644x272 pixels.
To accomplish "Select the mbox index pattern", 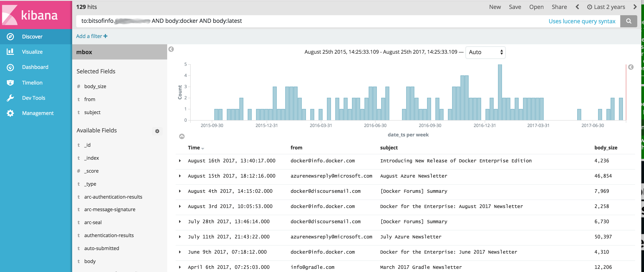I will [119, 52].
